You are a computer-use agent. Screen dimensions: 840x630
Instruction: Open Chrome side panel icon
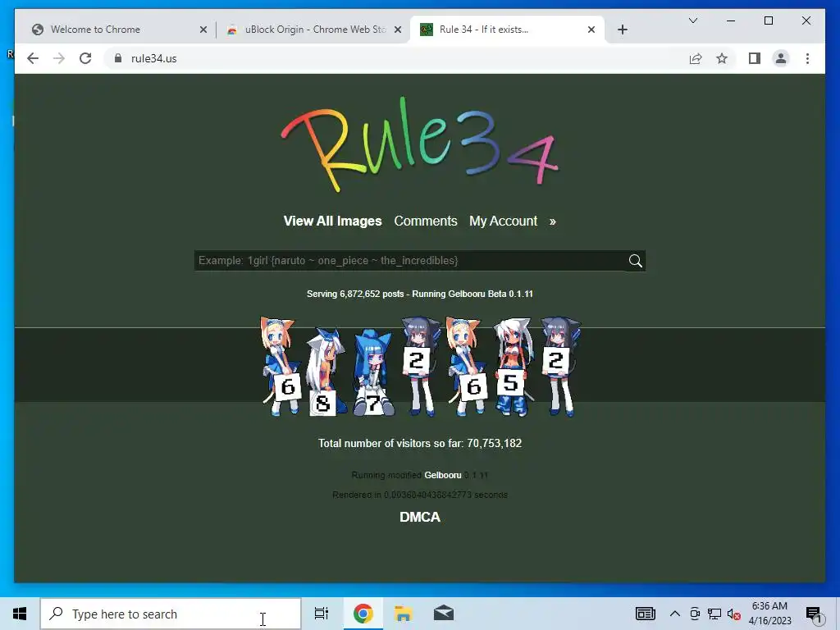point(755,58)
